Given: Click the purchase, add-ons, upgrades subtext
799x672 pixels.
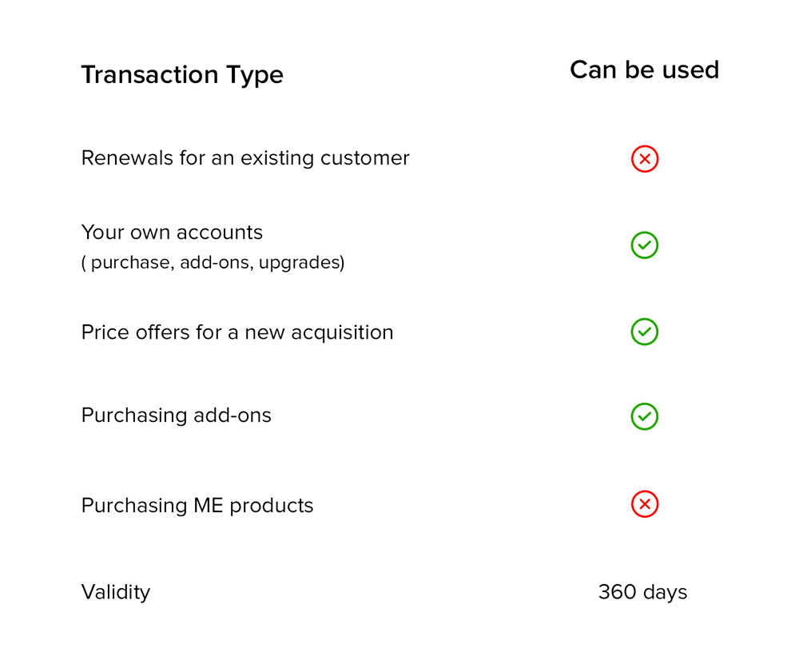Looking at the screenshot, I should click(x=213, y=262).
